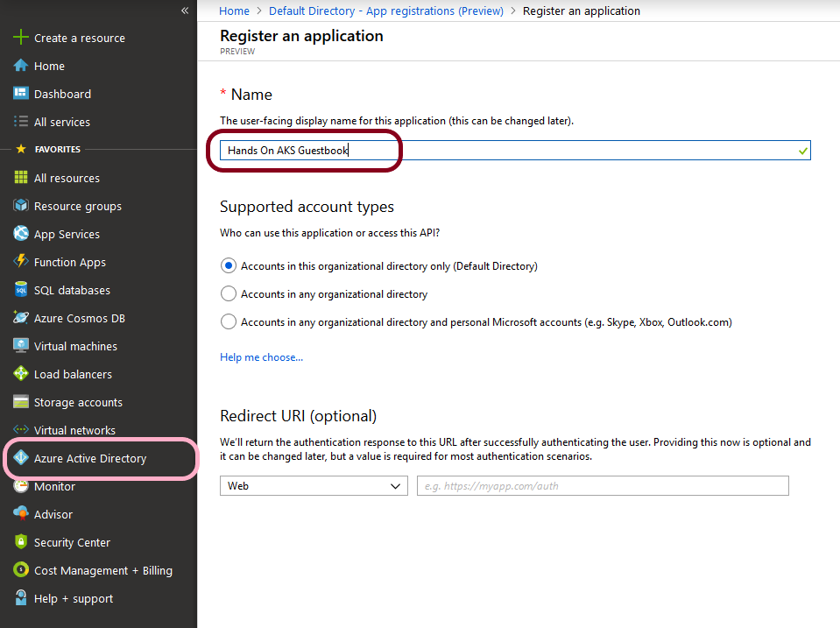Click the Azure Cosmos DB label

coord(80,318)
